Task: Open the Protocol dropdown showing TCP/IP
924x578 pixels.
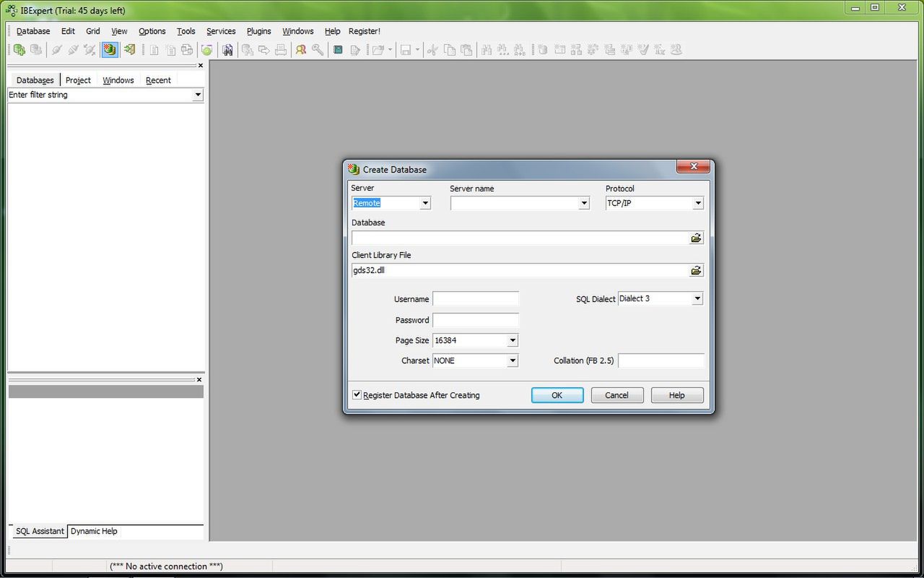Action: 698,204
